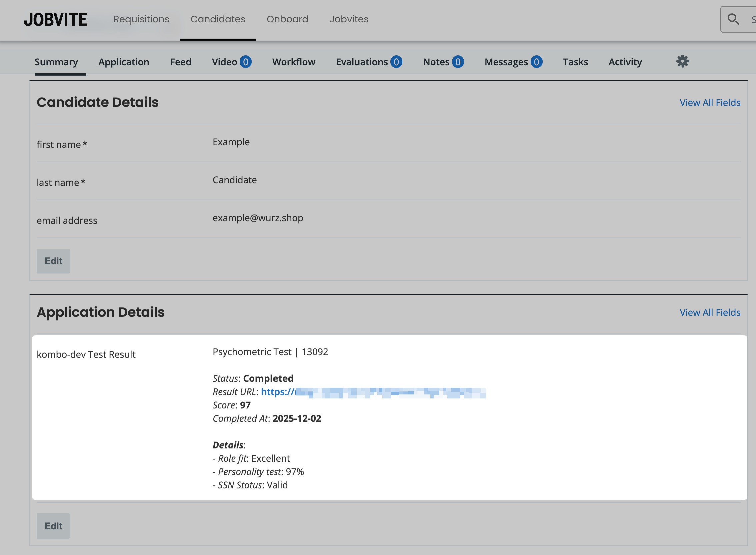
Task: Click the JOBVITE logo
Action: tap(55, 19)
